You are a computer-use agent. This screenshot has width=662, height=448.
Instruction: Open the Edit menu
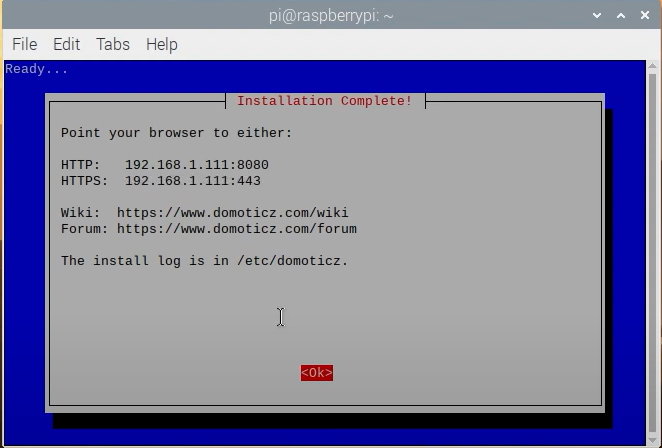(66, 44)
